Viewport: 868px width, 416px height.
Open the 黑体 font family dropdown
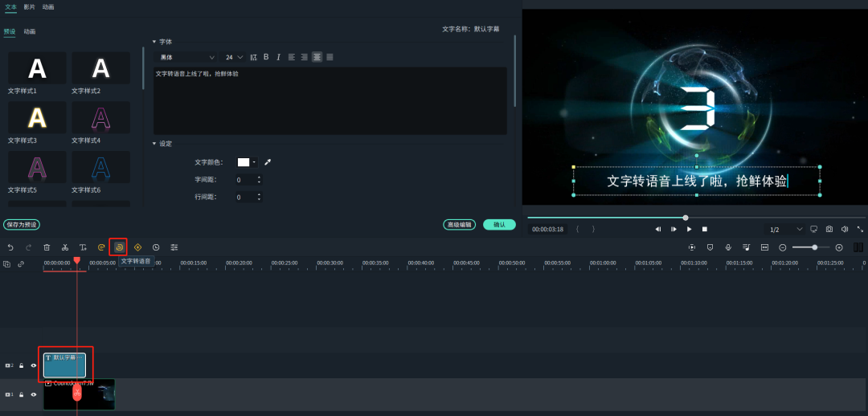tap(187, 57)
